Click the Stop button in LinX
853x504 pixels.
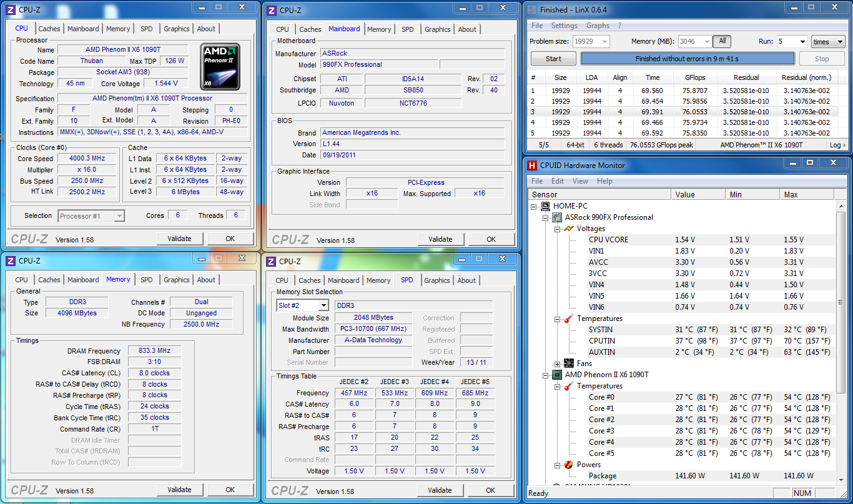822,59
